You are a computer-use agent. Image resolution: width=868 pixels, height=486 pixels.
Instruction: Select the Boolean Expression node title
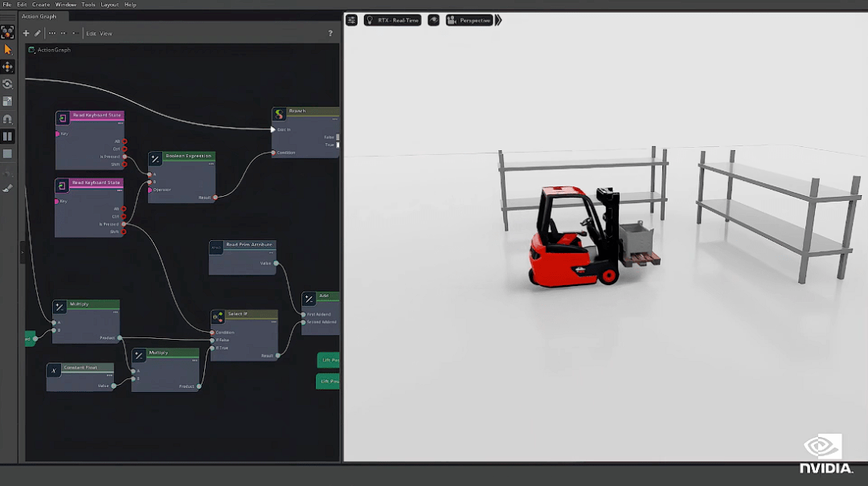point(188,156)
